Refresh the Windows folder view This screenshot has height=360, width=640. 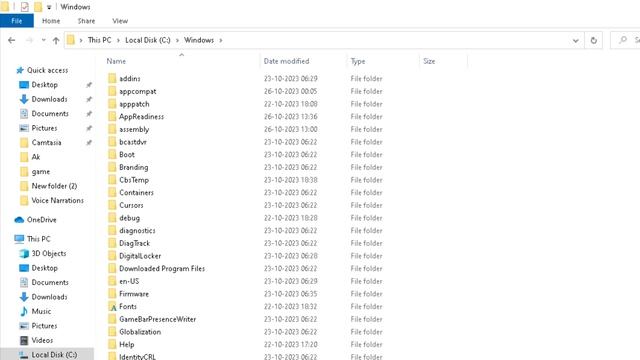593,40
